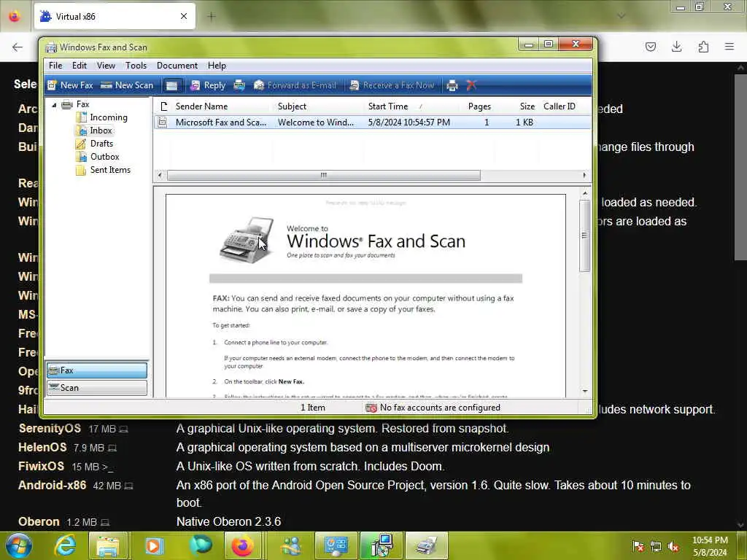The width and height of the screenshot is (747, 560).
Task: Click the Virtual x86 browser tab
Action: 115,17
